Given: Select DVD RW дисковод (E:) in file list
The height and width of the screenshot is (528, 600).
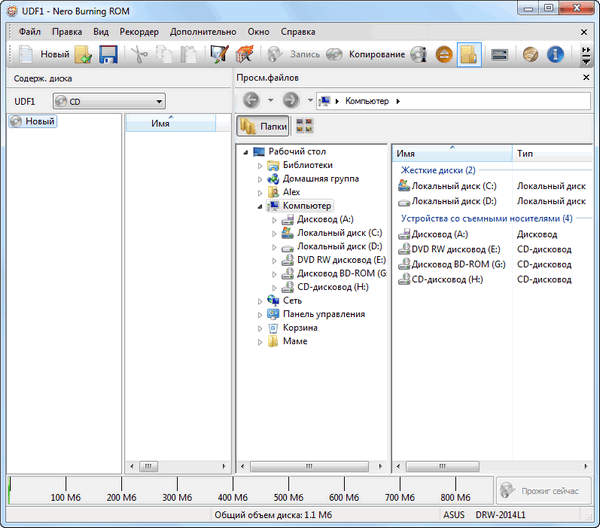Looking at the screenshot, I should (447, 249).
